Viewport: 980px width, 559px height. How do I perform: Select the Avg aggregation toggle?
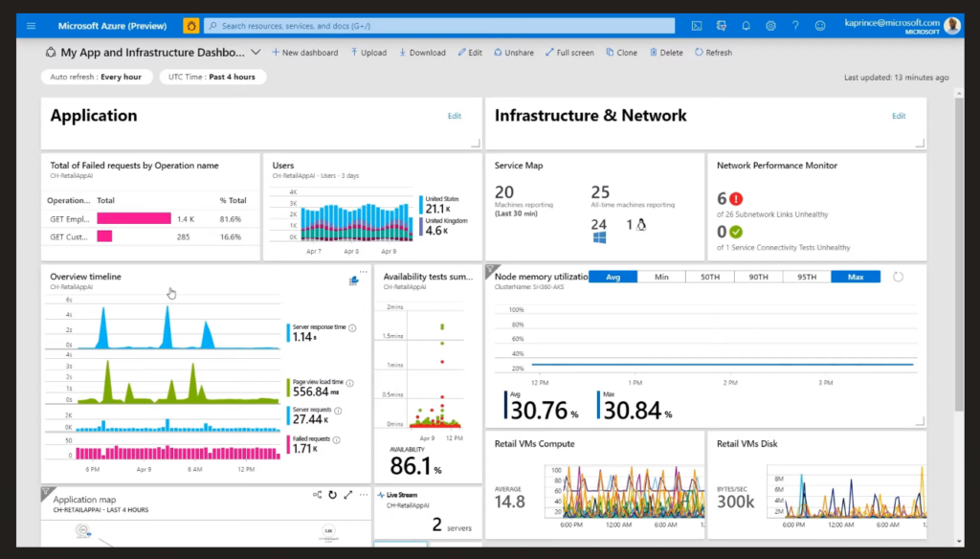tap(612, 277)
